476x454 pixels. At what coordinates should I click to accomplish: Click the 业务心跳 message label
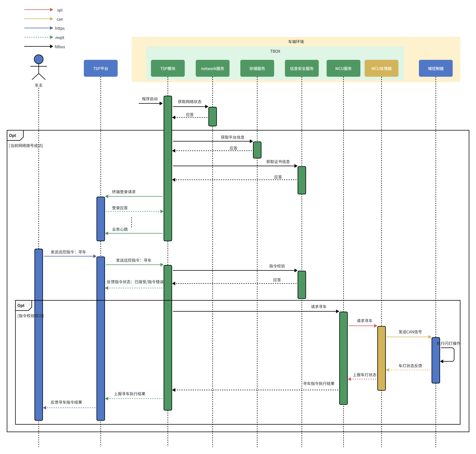point(120,229)
